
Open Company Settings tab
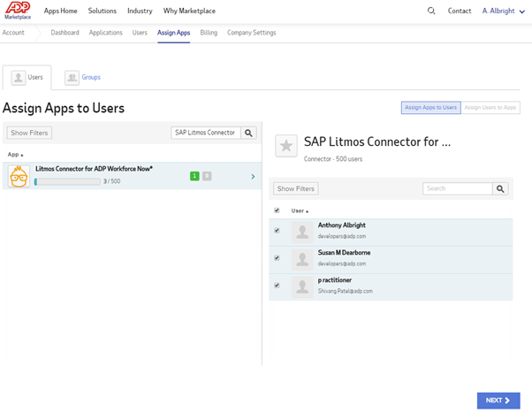(x=251, y=33)
